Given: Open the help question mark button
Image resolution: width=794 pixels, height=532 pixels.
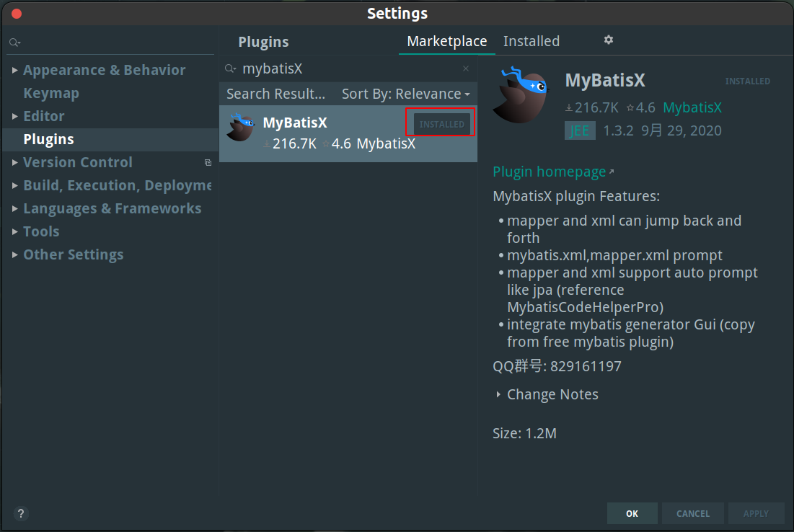Looking at the screenshot, I should click(x=21, y=513).
